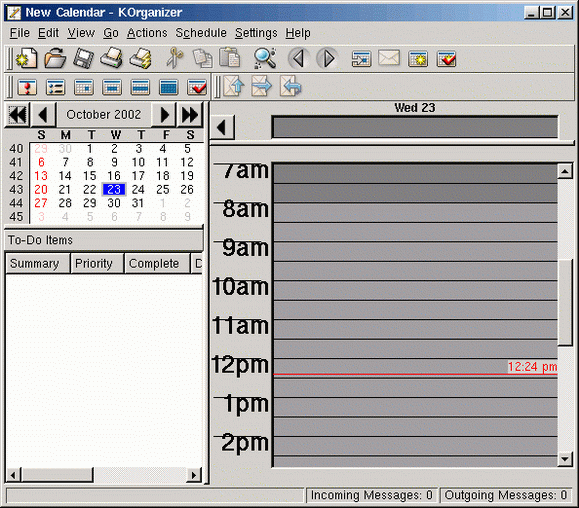Switch to What's Next view icon

coord(27,87)
